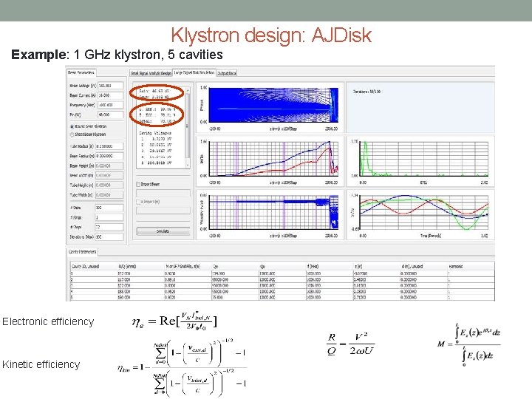Click the Iterations status text
The height and width of the screenshot is (399, 532).
point(366,92)
